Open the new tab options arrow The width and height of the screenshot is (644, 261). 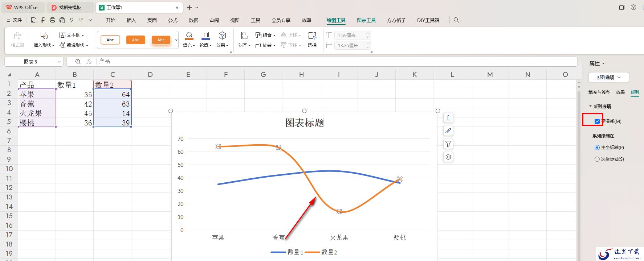197,8
